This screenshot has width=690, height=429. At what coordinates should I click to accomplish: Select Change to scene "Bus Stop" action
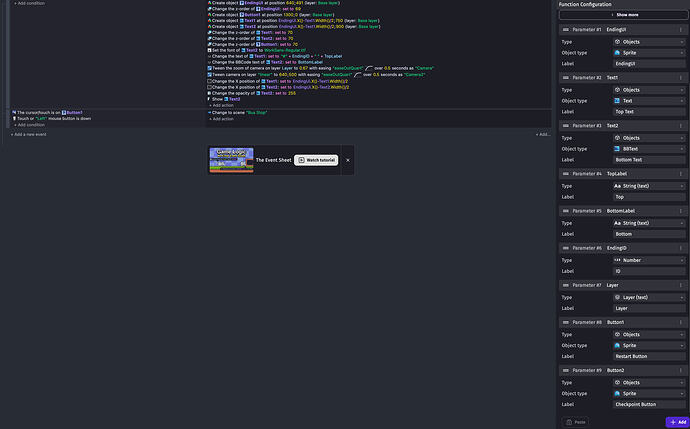pos(240,113)
